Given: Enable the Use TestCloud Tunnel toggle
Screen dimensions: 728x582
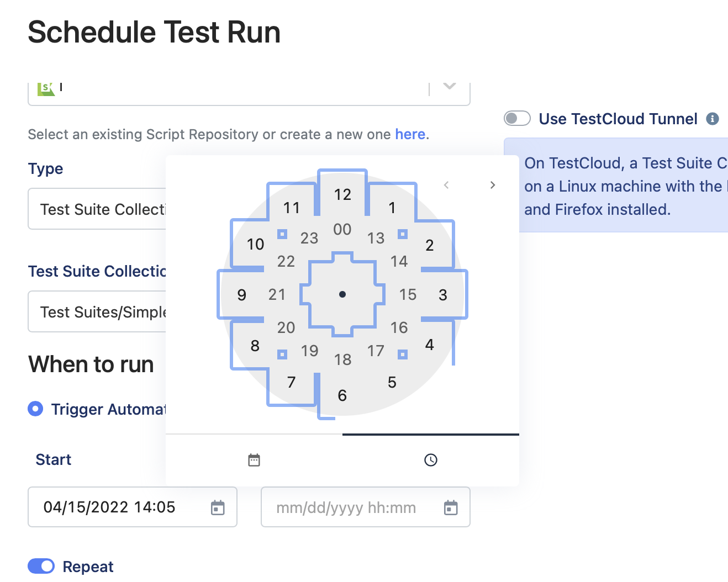Looking at the screenshot, I should [x=517, y=118].
